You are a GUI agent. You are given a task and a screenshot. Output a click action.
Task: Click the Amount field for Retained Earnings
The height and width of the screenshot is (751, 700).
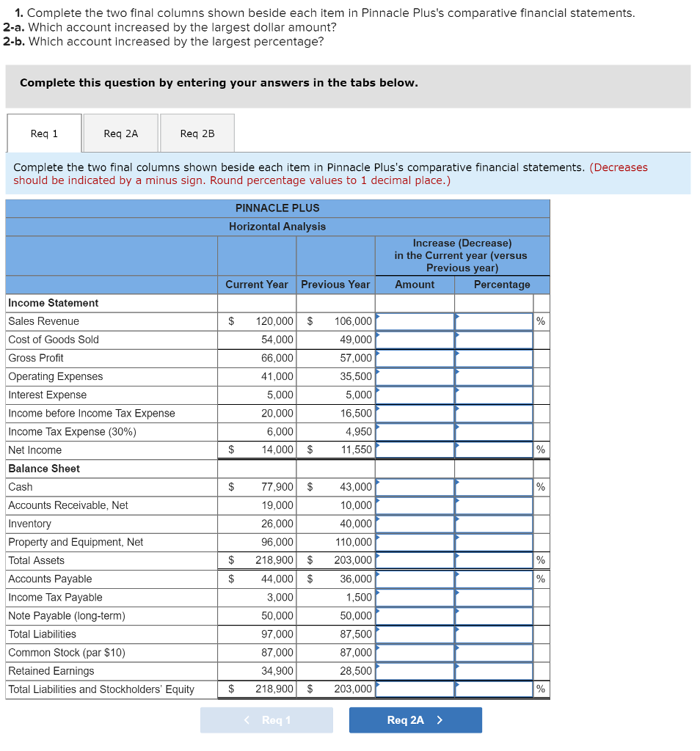[415, 670]
